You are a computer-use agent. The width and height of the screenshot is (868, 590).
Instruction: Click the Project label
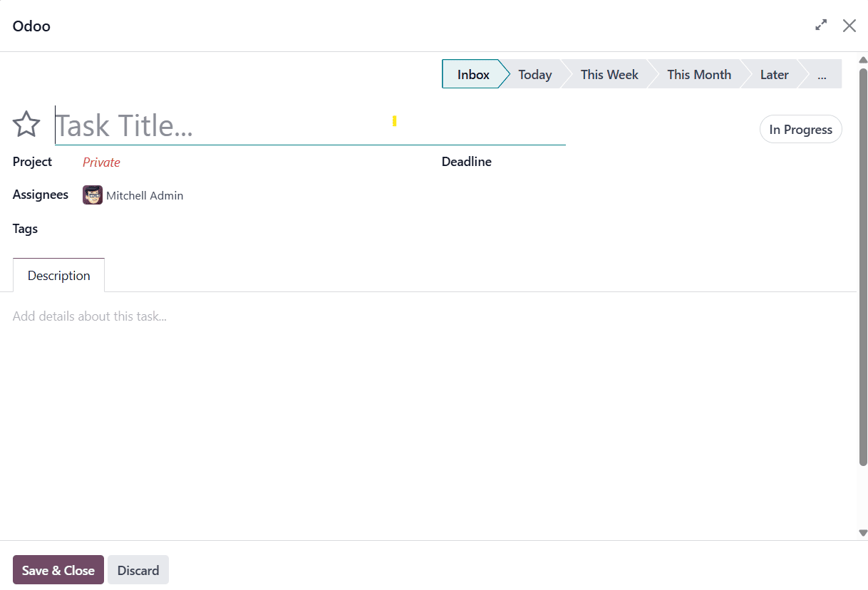[x=32, y=162]
